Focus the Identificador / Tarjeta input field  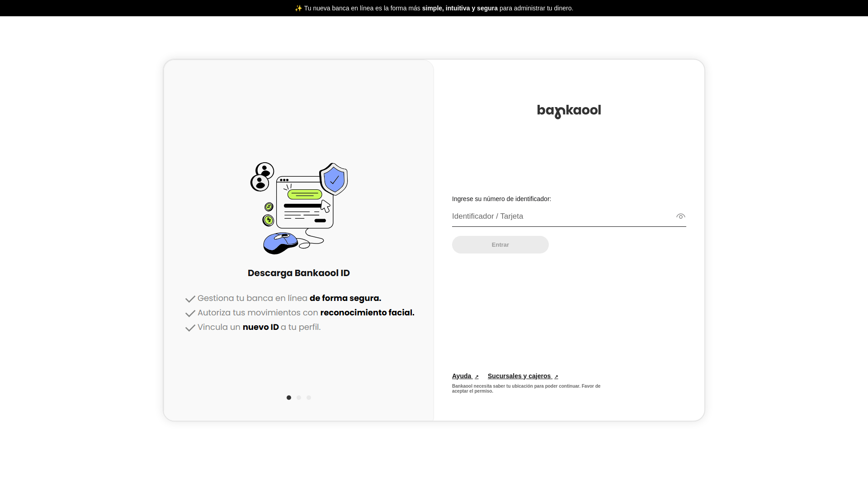[569, 216]
